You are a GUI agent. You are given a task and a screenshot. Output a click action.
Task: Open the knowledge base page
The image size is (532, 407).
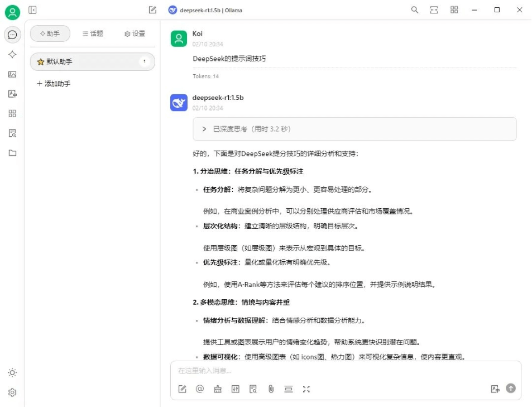click(x=12, y=133)
